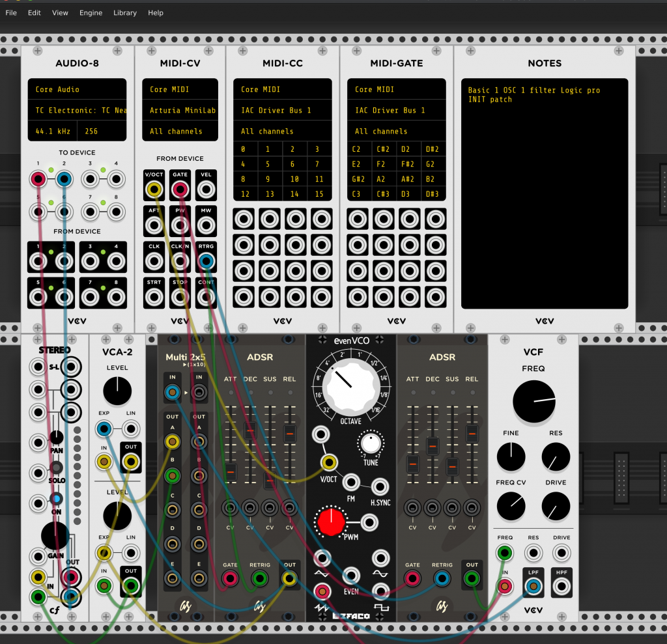The width and height of the screenshot is (667, 644).
Task: Click the MW output jack on MIDI-CV
Action: click(206, 225)
